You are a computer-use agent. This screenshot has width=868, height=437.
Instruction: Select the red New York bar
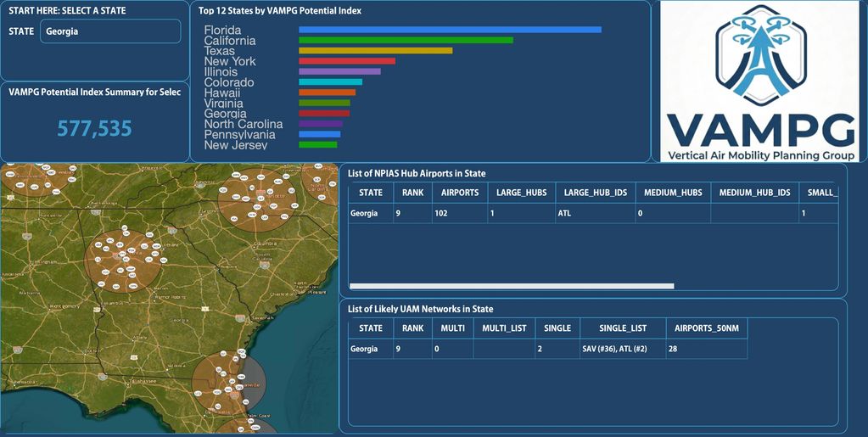pos(347,61)
